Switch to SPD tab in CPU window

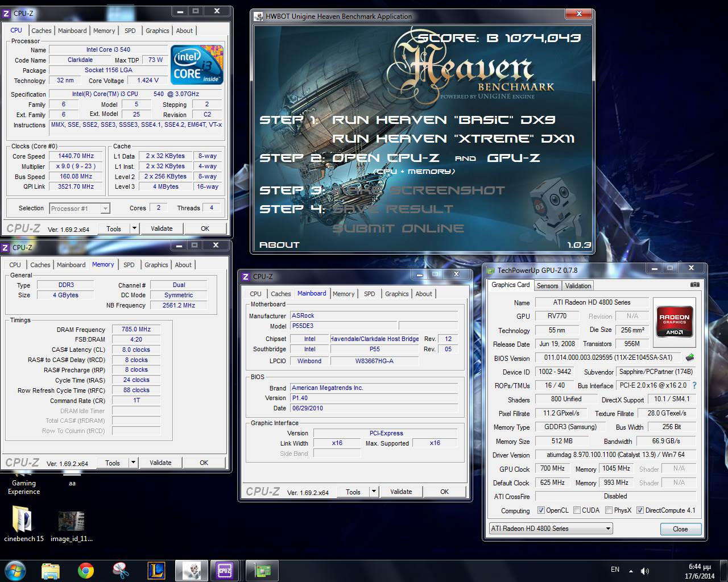[130, 31]
